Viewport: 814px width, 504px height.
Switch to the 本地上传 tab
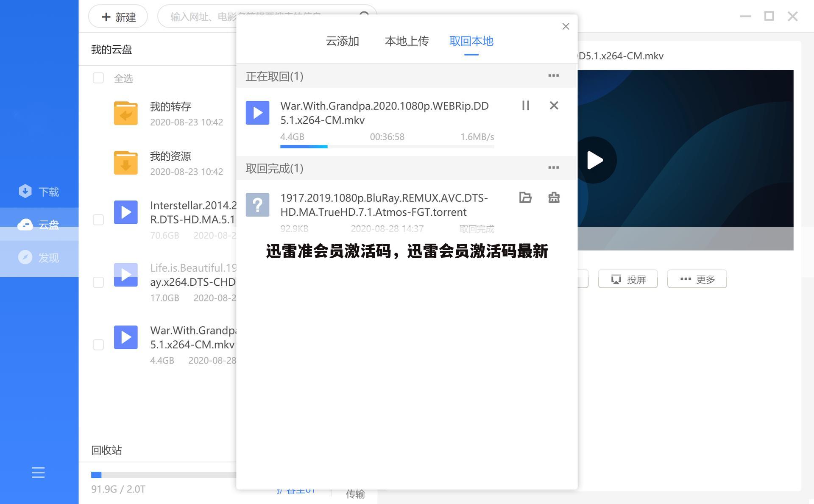point(407,41)
